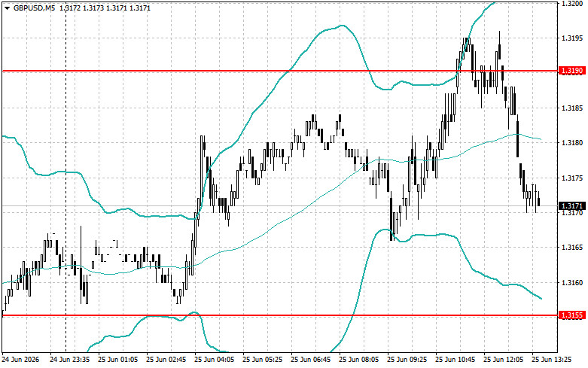The width and height of the screenshot is (588, 368).
Task: Click the GBPUSD,M5 chart title
Action: 34,8
